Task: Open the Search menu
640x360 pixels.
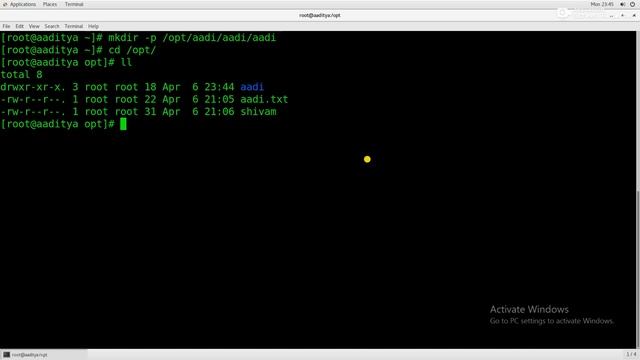Action: pos(52,26)
